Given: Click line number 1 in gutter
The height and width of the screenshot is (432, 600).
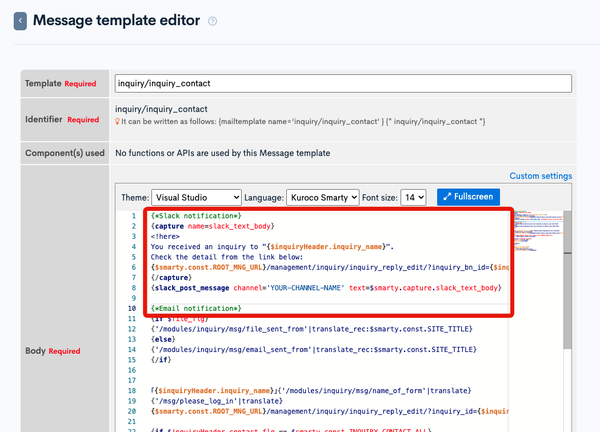Looking at the screenshot, I should (134, 216).
